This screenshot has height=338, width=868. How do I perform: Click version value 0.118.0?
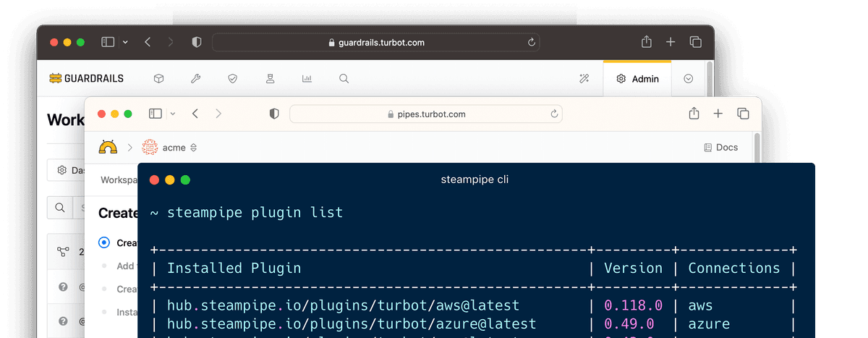coord(633,306)
